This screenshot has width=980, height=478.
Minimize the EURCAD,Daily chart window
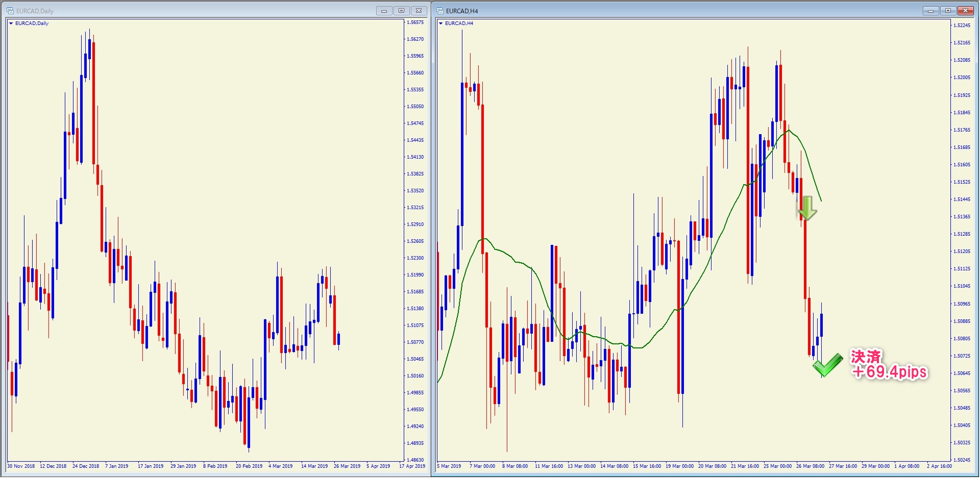coord(384,11)
